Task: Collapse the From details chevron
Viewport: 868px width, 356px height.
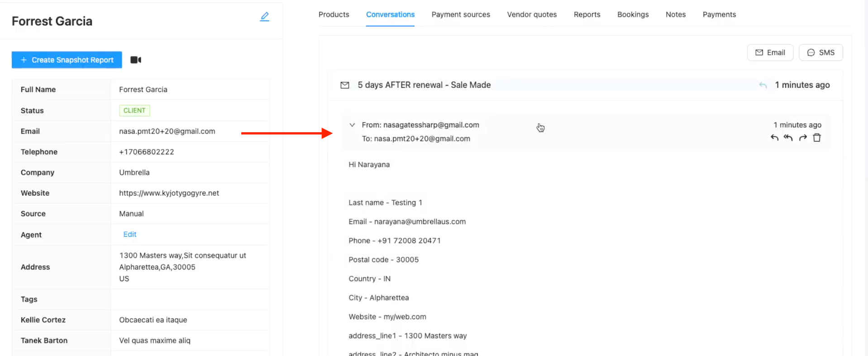Action: click(352, 125)
